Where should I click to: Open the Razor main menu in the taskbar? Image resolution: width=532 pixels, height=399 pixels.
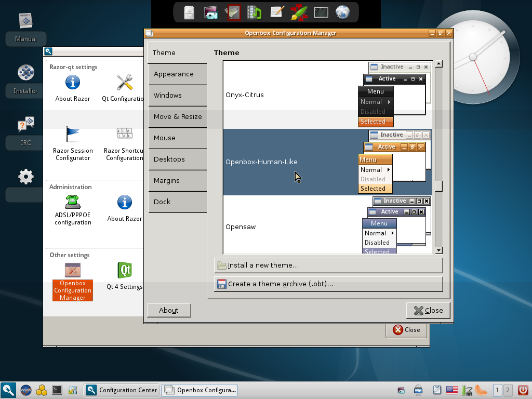8,390
